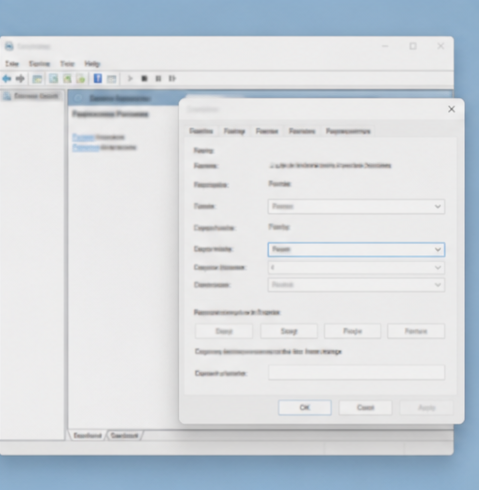479x490 pixels.
Task: Open the third dropdown showing a number
Action: (356, 267)
